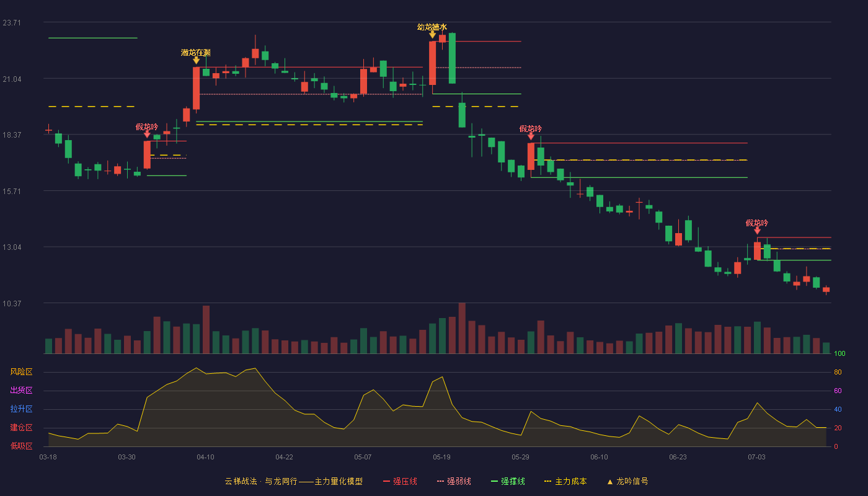This screenshot has width=868, height=496.
Task: Click the 低吸区 zone label
Action: coord(21,446)
